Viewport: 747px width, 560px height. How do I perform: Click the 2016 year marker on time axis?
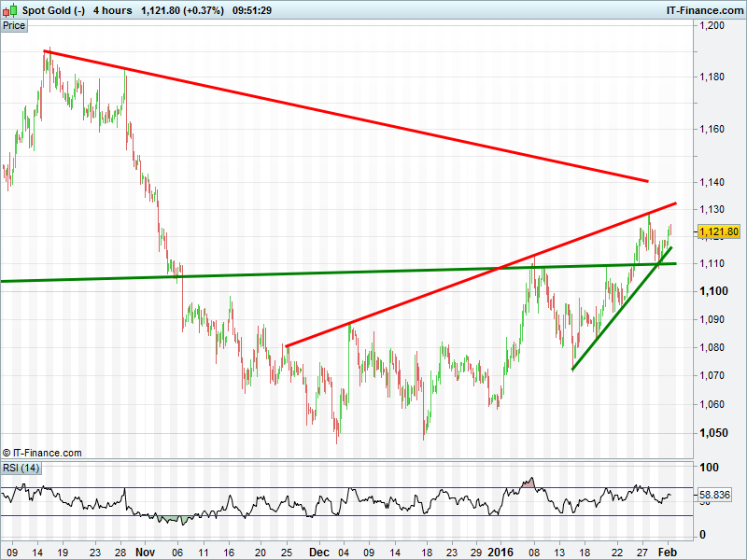coord(501,552)
